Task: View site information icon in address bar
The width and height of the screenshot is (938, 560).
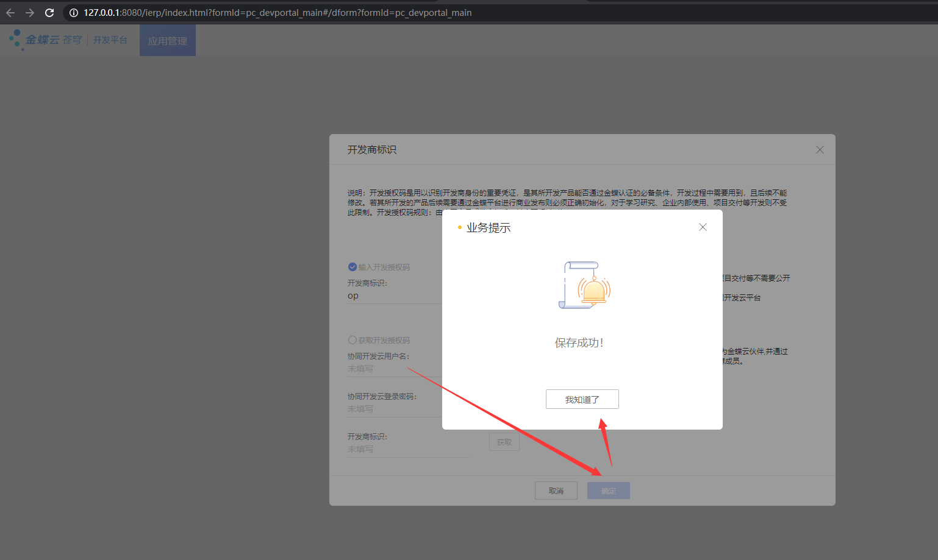Action: click(x=73, y=13)
